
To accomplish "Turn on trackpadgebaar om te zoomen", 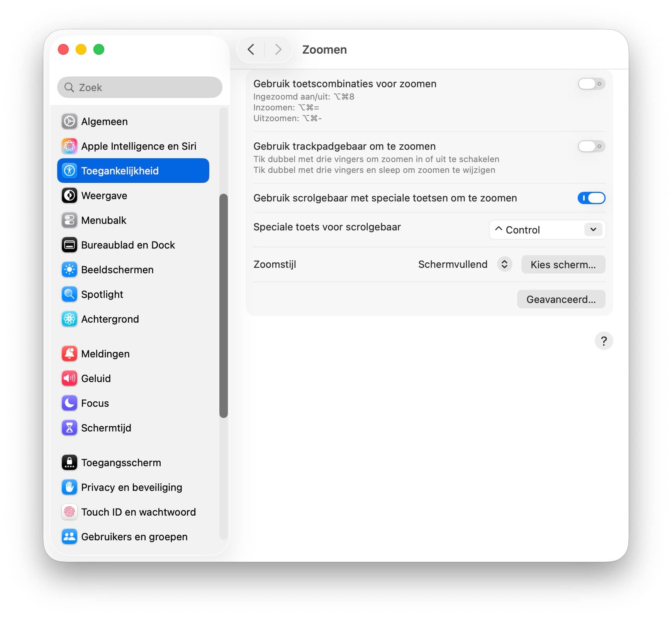I will (591, 146).
